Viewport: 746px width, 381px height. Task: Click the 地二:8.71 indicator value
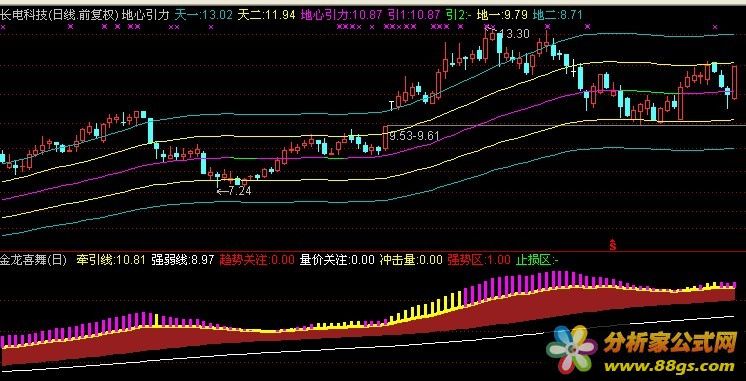[x=558, y=15]
